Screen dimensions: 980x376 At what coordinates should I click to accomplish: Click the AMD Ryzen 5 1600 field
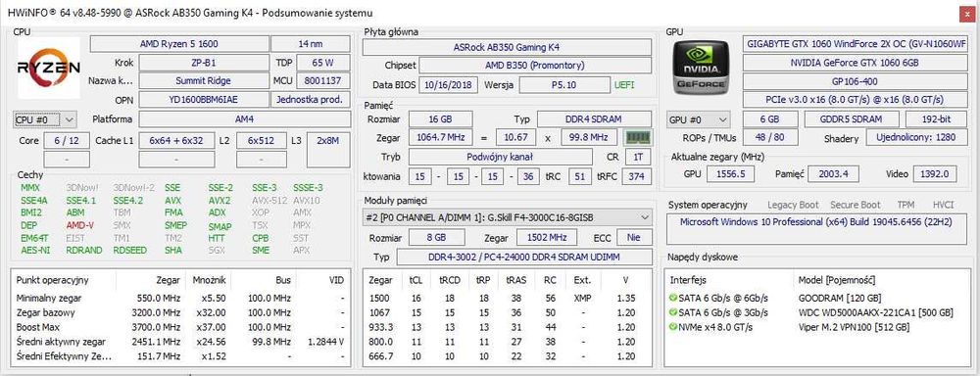point(178,44)
